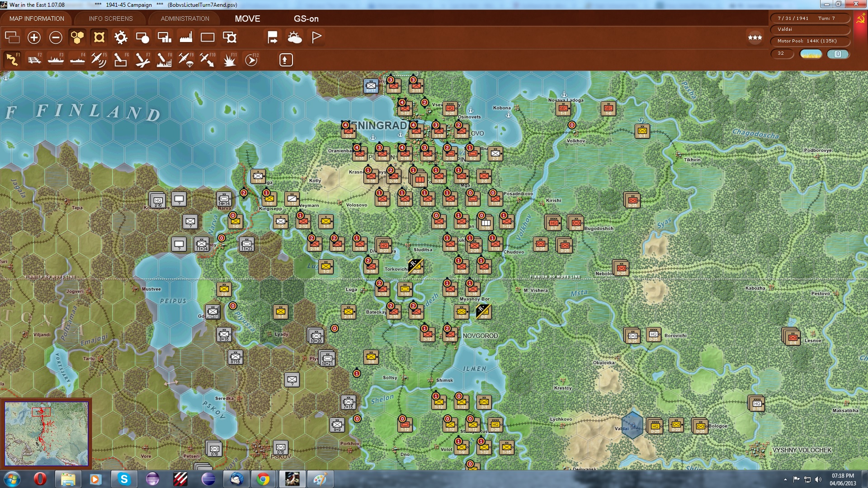
Task: Zoom out of the map
Action: [x=56, y=37]
